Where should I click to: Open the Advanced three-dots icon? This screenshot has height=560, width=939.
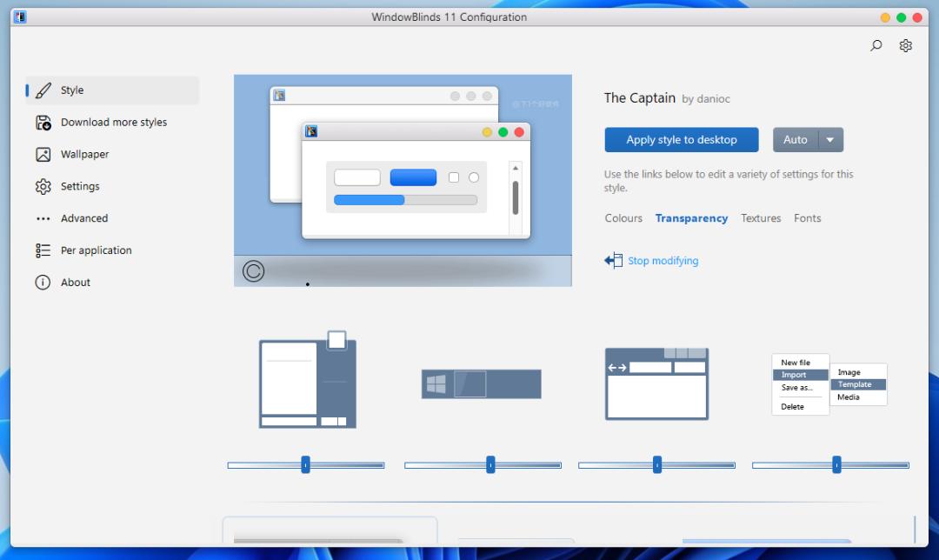click(x=43, y=219)
